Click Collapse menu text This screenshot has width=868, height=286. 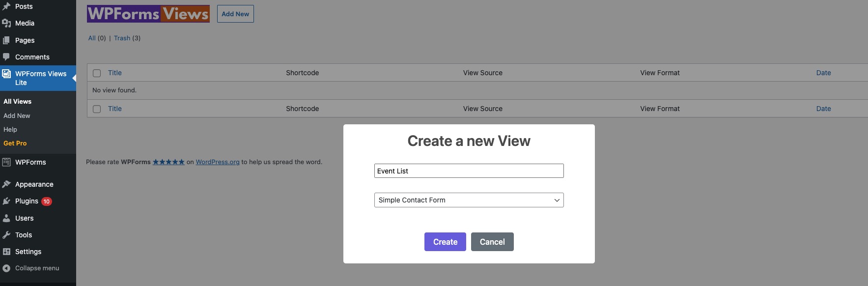tap(37, 268)
